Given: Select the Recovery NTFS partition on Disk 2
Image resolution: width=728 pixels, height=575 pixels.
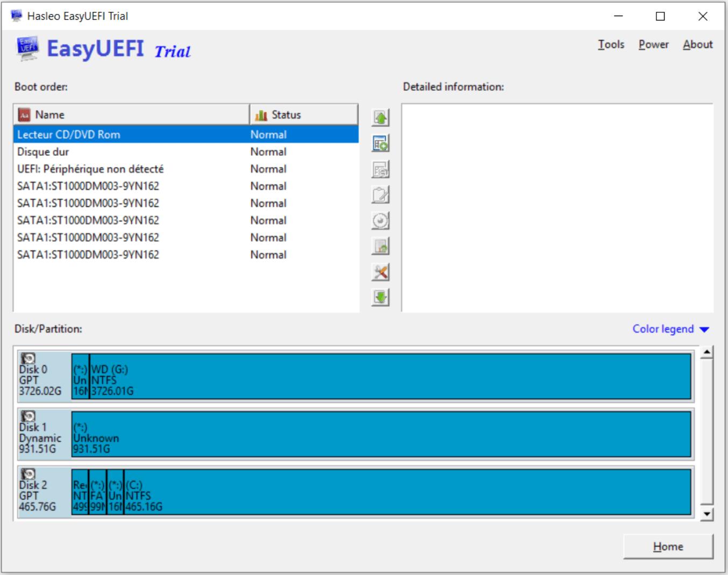Looking at the screenshot, I should (x=80, y=492).
